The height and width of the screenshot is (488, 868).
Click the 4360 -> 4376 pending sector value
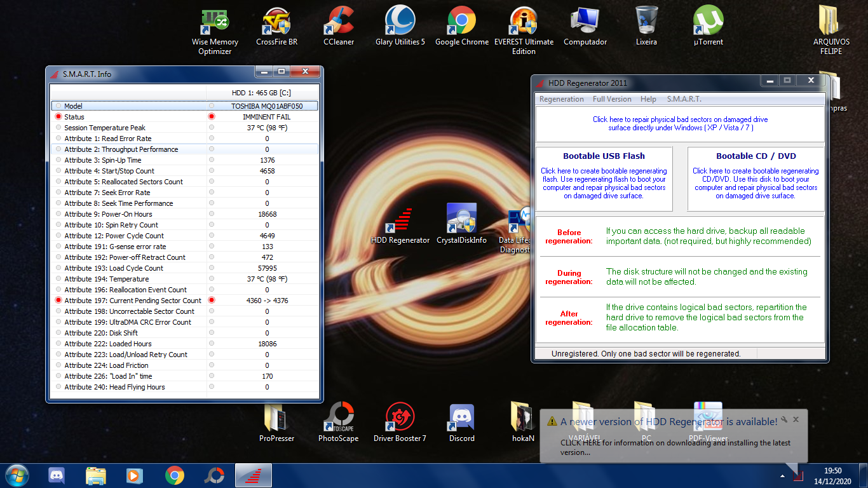(267, 301)
